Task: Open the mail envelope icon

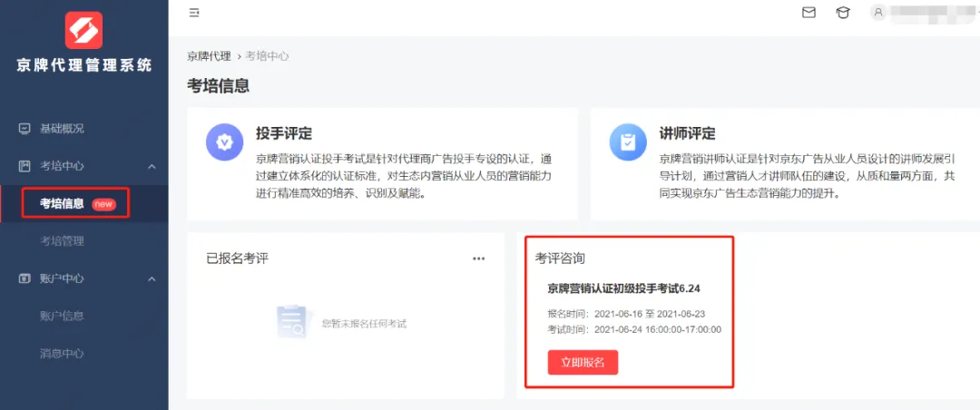Action: click(808, 13)
